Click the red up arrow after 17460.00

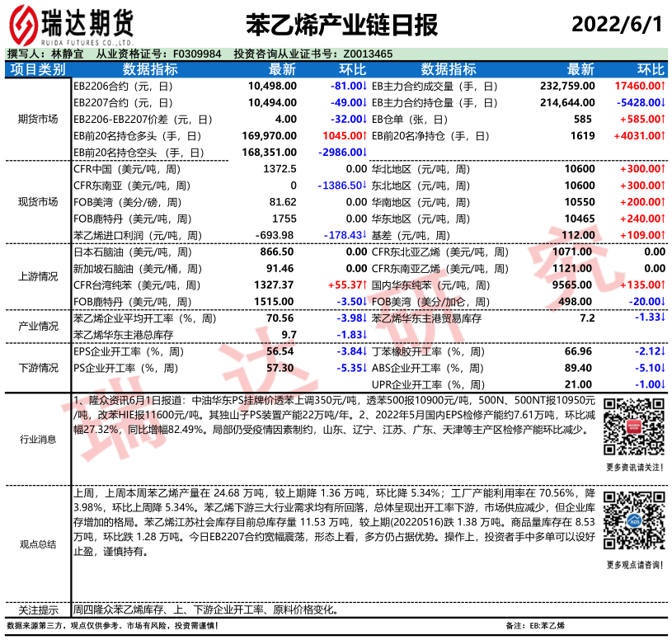tap(664, 86)
